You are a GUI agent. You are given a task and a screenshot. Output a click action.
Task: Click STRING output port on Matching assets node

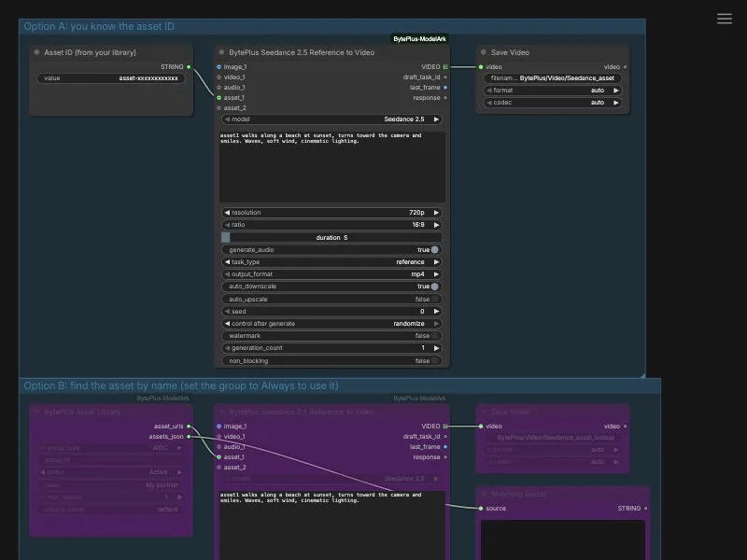(645, 508)
